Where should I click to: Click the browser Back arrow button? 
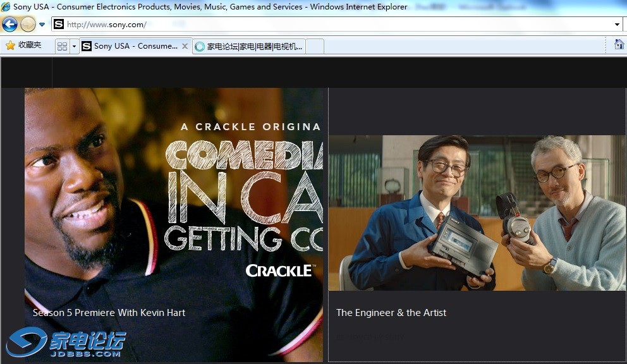click(9, 25)
